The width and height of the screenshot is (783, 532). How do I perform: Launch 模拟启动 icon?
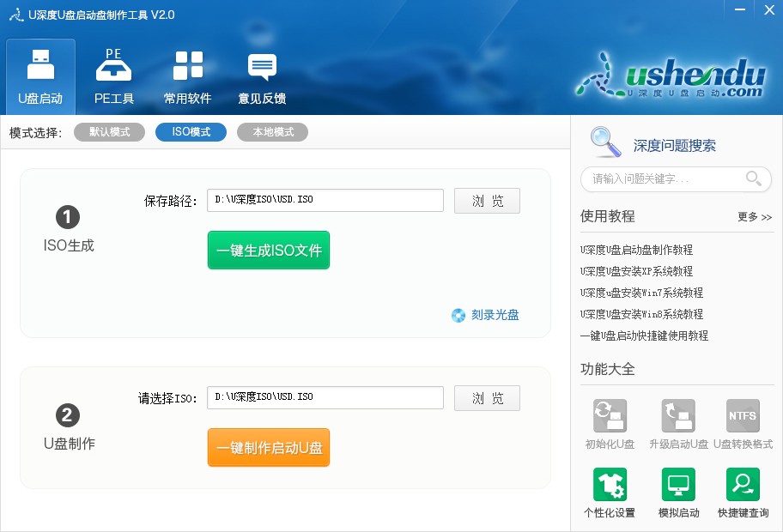click(678, 484)
